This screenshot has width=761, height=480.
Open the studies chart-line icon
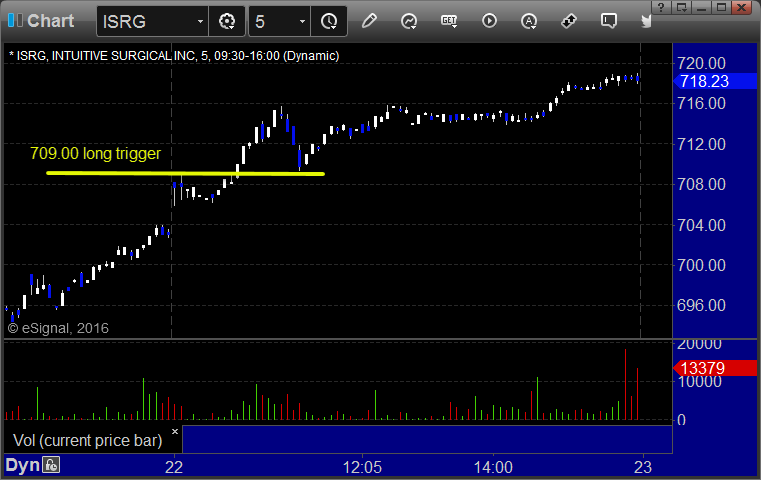[409, 21]
